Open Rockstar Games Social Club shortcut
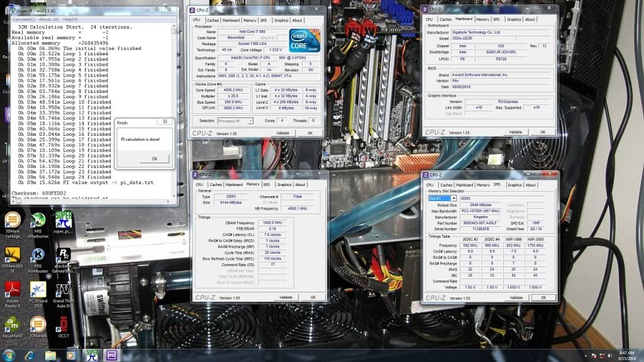Screen dimensions: 644x362 (x=64, y=260)
